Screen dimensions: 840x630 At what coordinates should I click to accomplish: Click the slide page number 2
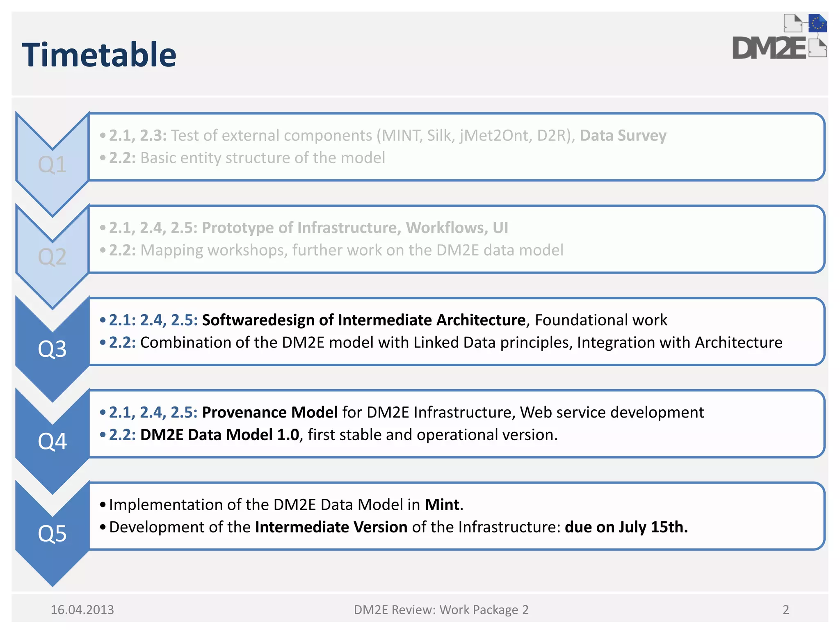pyautogui.click(x=785, y=610)
